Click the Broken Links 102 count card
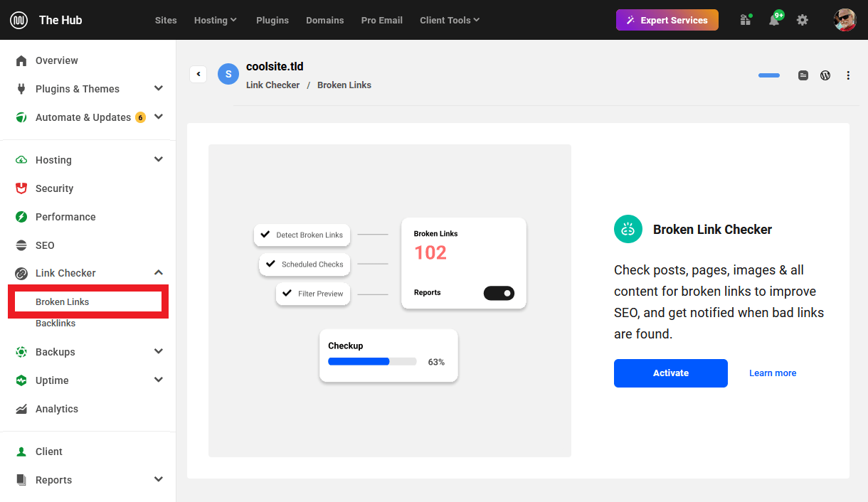This screenshot has width=868, height=502. pos(464,263)
